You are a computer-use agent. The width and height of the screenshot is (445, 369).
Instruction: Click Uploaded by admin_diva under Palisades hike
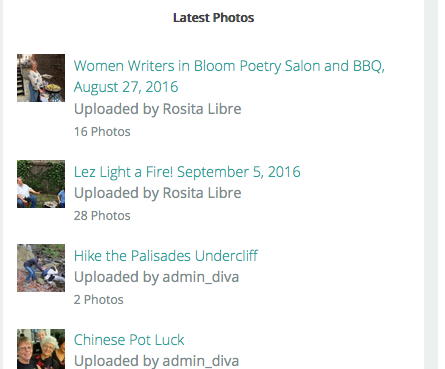click(156, 277)
